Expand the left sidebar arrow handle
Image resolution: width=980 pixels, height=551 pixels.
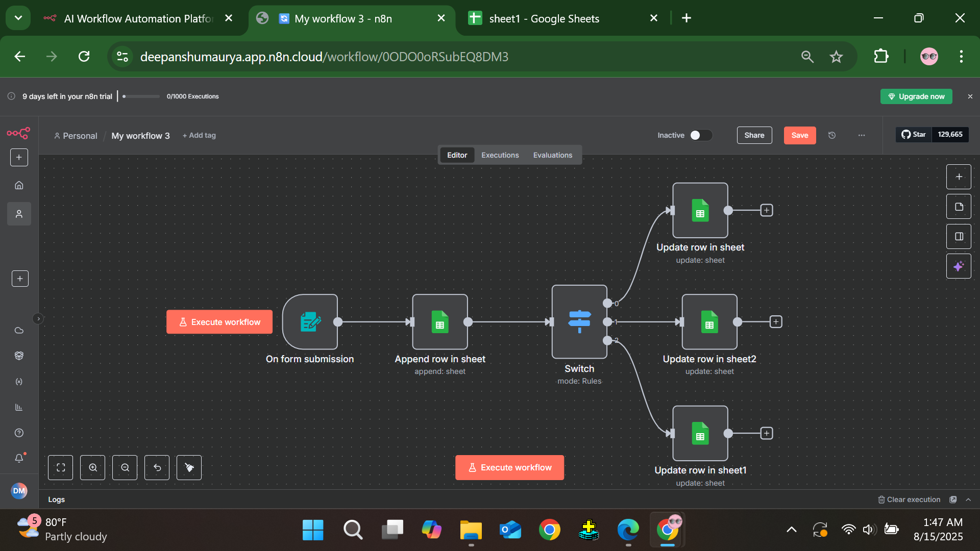tap(38, 318)
